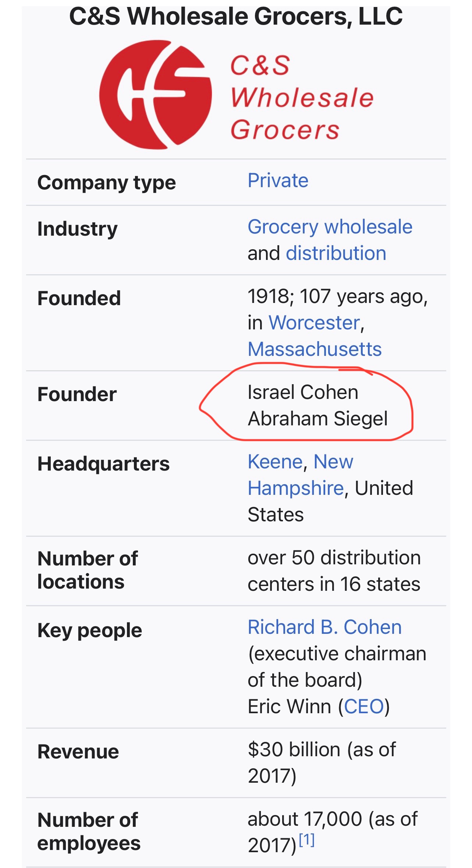The width and height of the screenshot is (472, 868).
Task: Open the Worcester link
Action: pyautogui.click(x=314, y=323)
